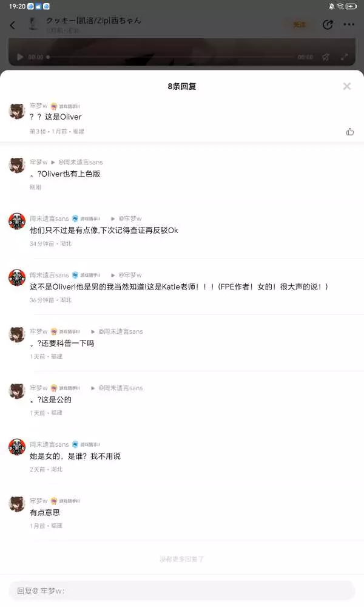Select the reply 。?这是公的
This screenshot has width=364, height=607.
pos(51,399)
